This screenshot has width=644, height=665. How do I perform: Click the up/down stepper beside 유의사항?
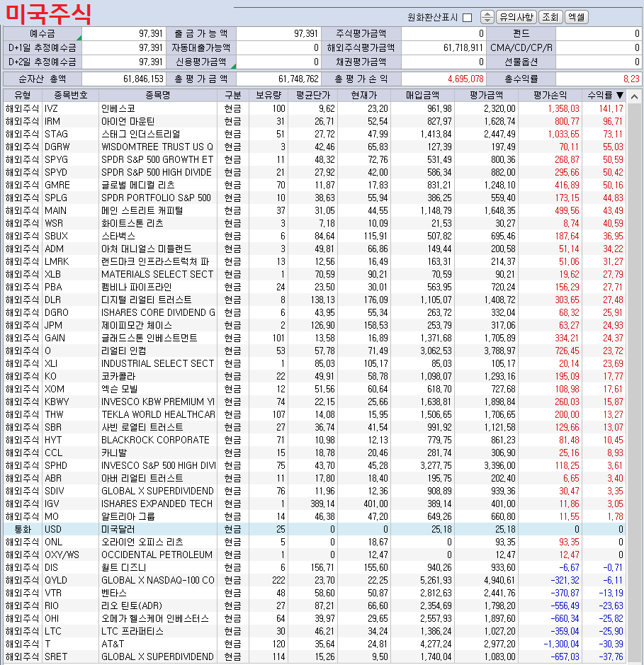click(x=487, y=17)
